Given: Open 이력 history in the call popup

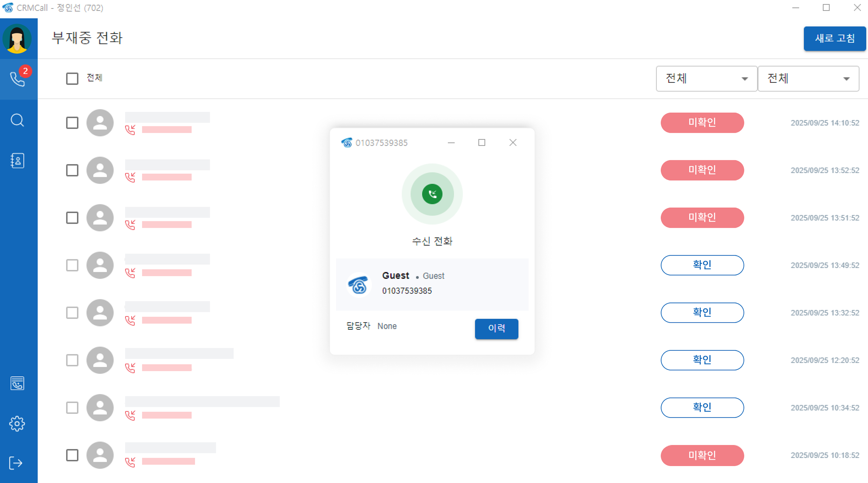Looking at the screenshot, I should coord(496,328).
